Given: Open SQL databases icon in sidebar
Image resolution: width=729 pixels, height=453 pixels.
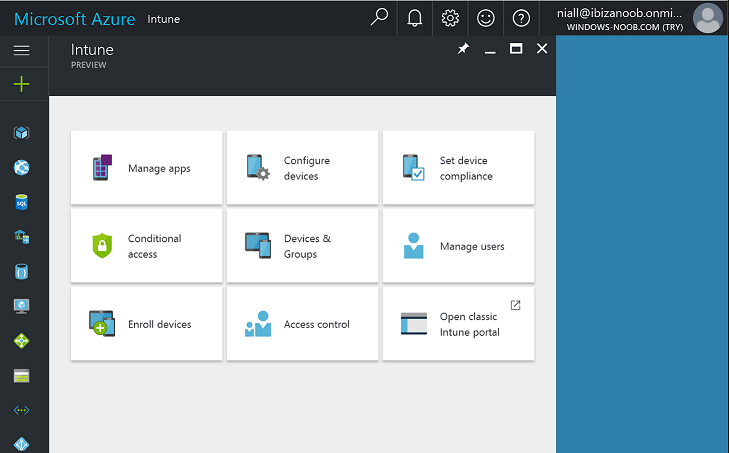Looking at the screenshot, I should point(21,202).
